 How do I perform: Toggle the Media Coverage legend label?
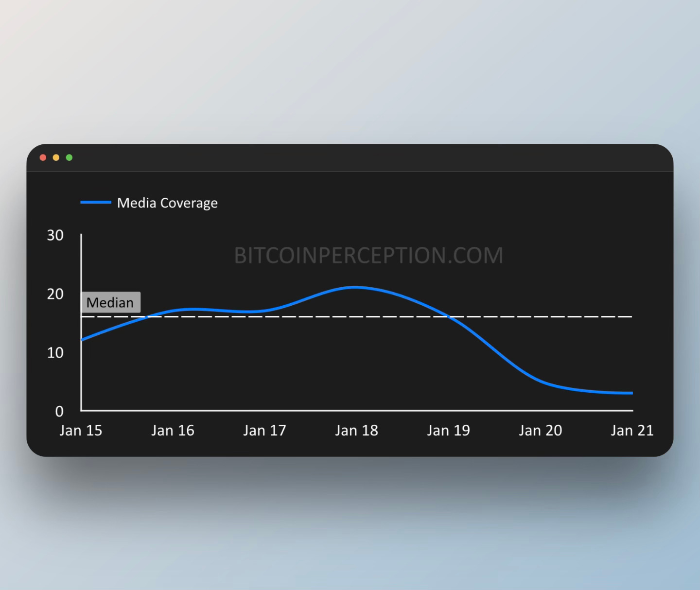click(167, 203)
